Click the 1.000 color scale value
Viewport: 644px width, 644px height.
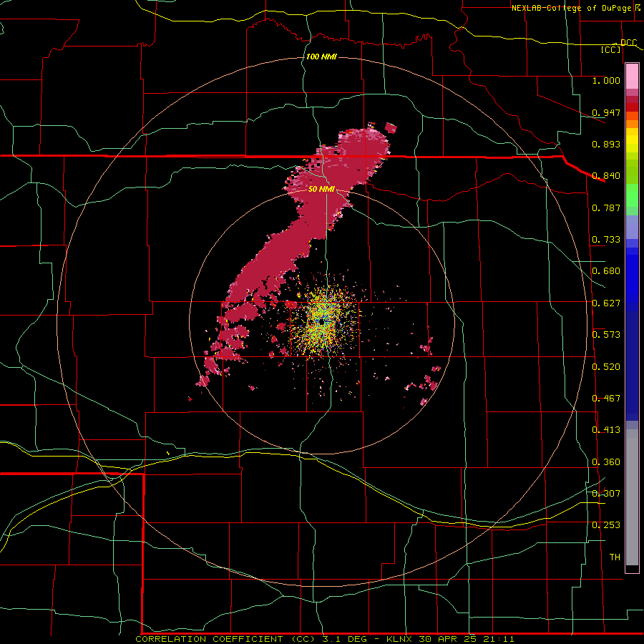606,80
